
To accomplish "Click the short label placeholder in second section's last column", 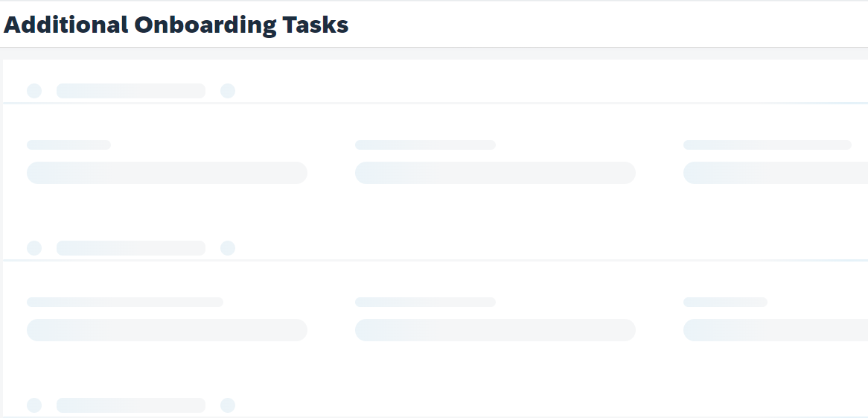I will [725, 302].
